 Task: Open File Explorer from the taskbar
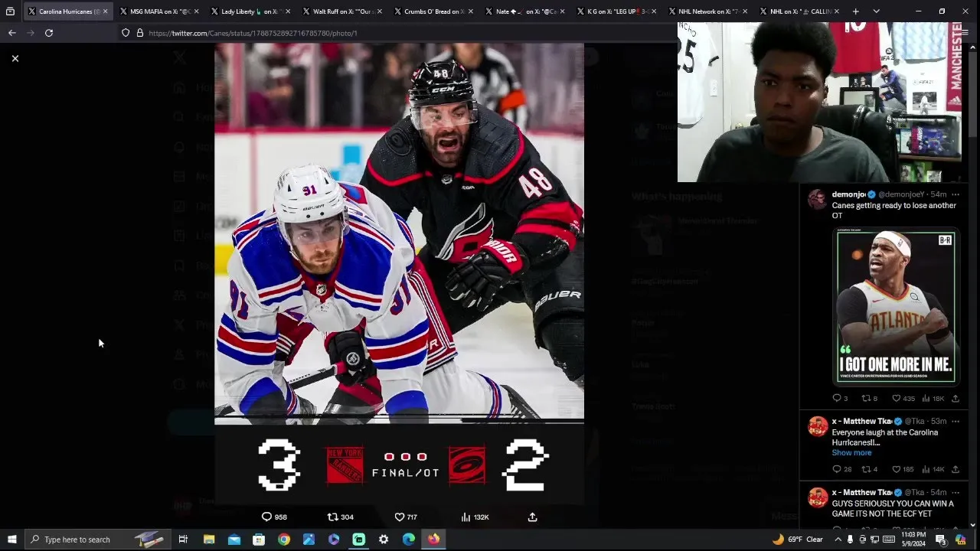pyautogui.click(x=209, y=540)
